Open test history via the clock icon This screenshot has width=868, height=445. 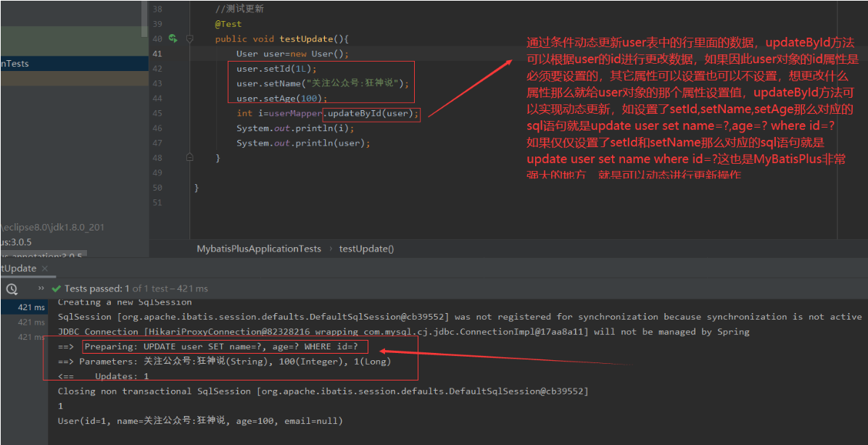(10, 288)
